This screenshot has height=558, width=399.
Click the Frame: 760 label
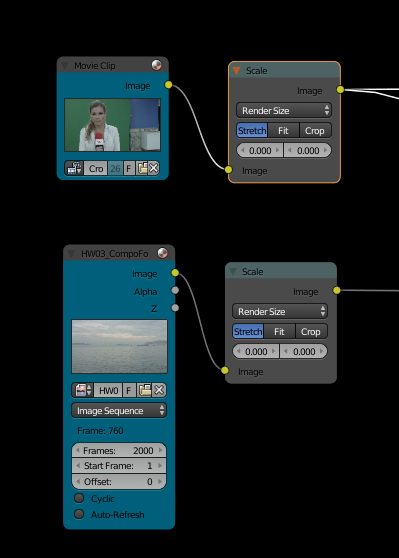pos(100,431)
